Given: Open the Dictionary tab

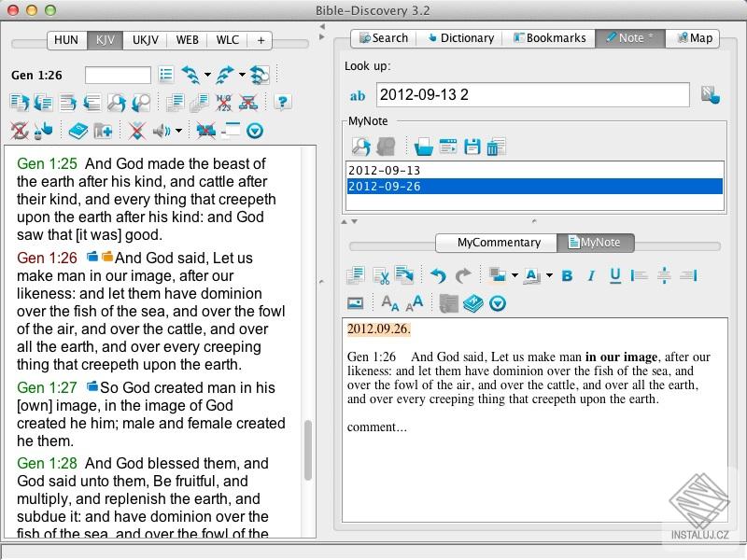Looking at the screenshot, I should 460,38.
